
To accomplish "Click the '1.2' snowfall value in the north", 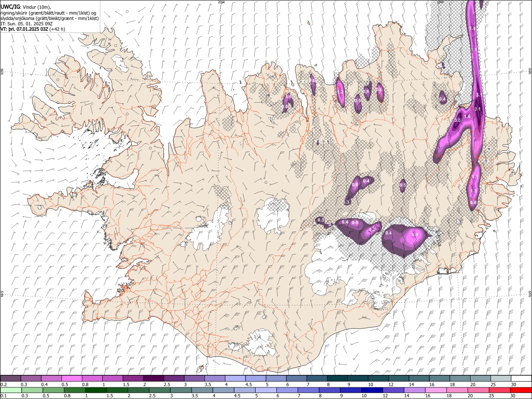I will pos(340,92).
